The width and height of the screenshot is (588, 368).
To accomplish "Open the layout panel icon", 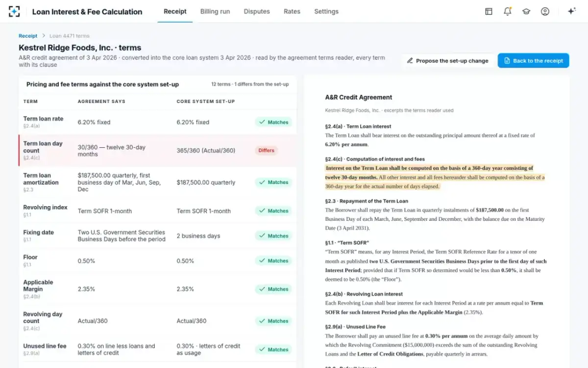I will click(x=489, y=11).
